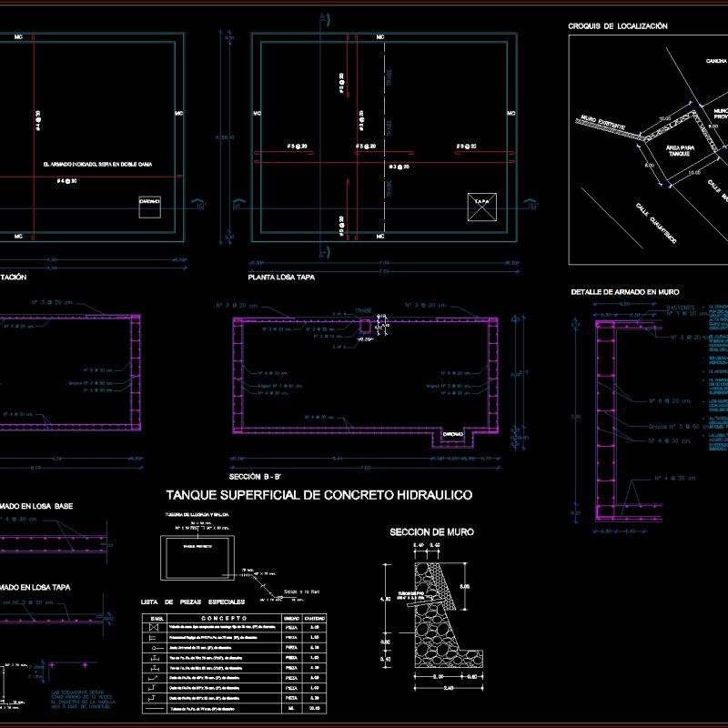Viewport: 728px width, 728px height.
Task: Click the north-pointing section arrow A above the plan
Action: (x=323, y=16)
